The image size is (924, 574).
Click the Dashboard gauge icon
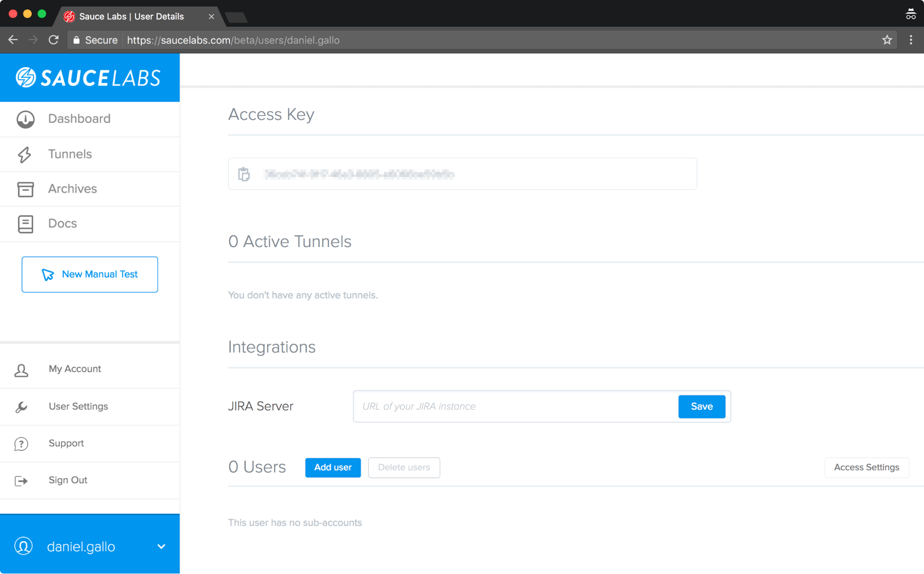click(25, 119)
